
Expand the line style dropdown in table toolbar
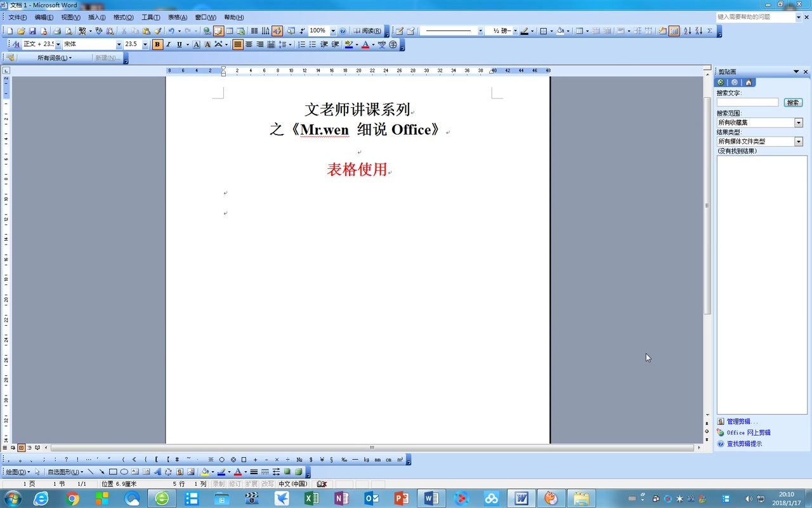coord(480,30)
